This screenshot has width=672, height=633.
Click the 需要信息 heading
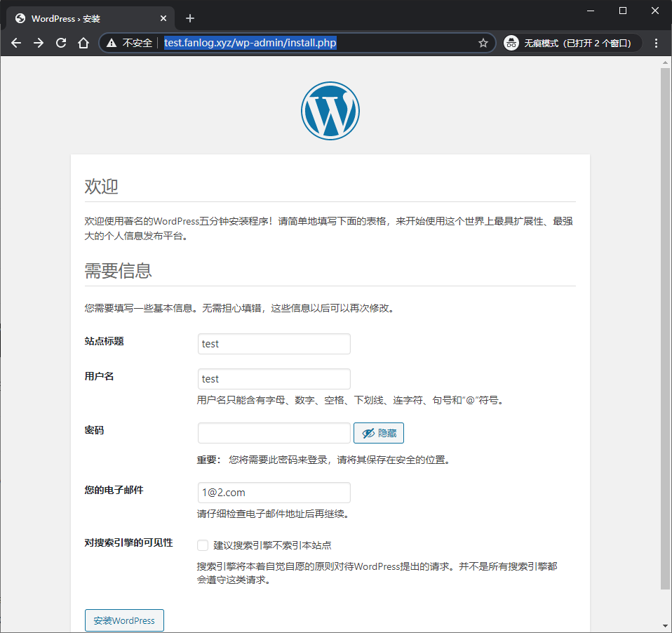(x=119, y=271)
